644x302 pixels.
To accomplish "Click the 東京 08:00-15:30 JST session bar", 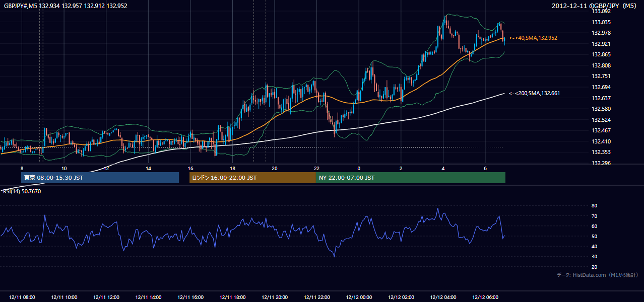I will (x=100, y=178).
